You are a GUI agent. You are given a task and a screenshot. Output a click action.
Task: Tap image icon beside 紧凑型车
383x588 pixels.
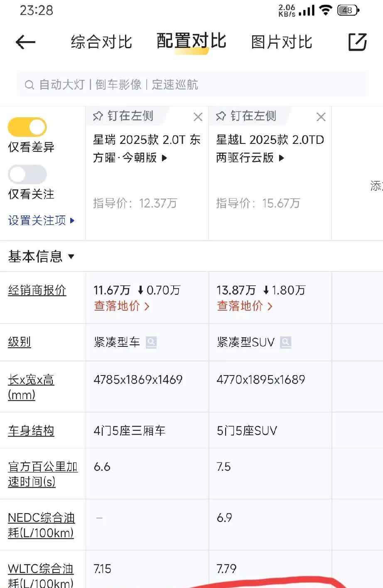[151, 342]
